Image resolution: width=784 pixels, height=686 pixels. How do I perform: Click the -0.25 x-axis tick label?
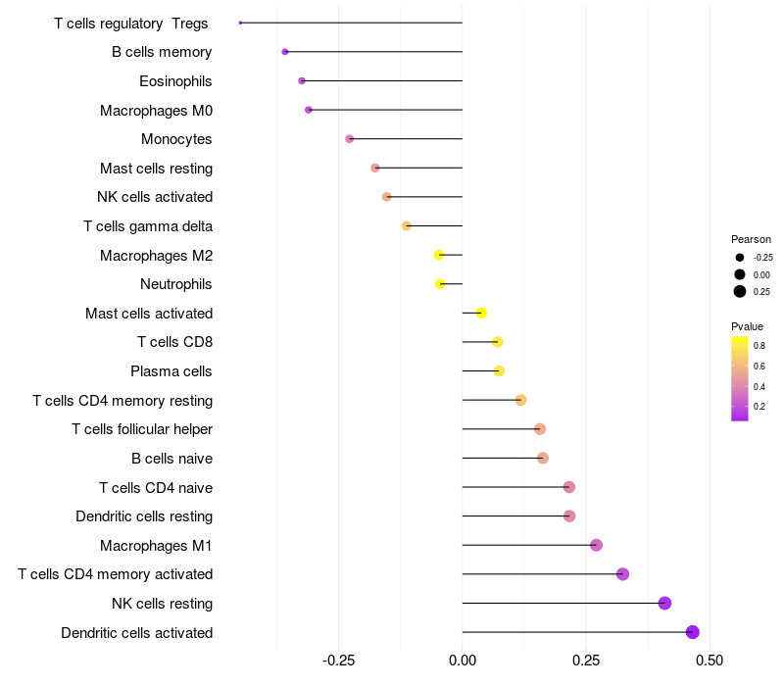(x=338, y=661)
